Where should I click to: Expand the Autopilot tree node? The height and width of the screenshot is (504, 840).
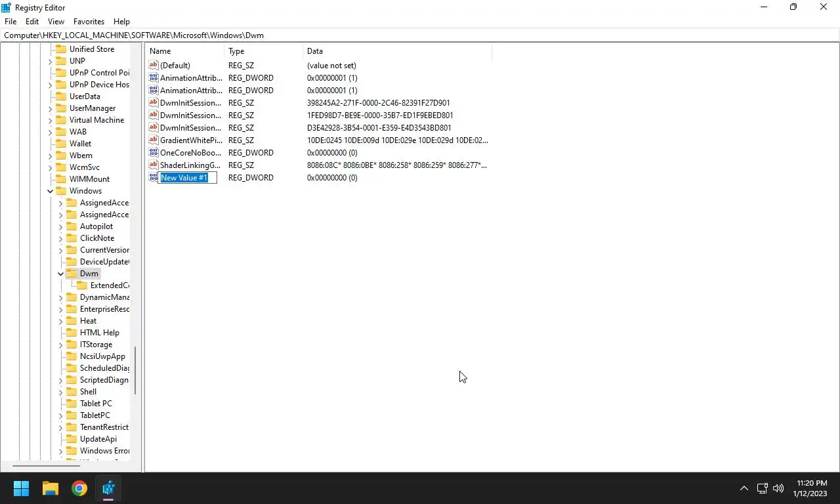click(61, 226)
